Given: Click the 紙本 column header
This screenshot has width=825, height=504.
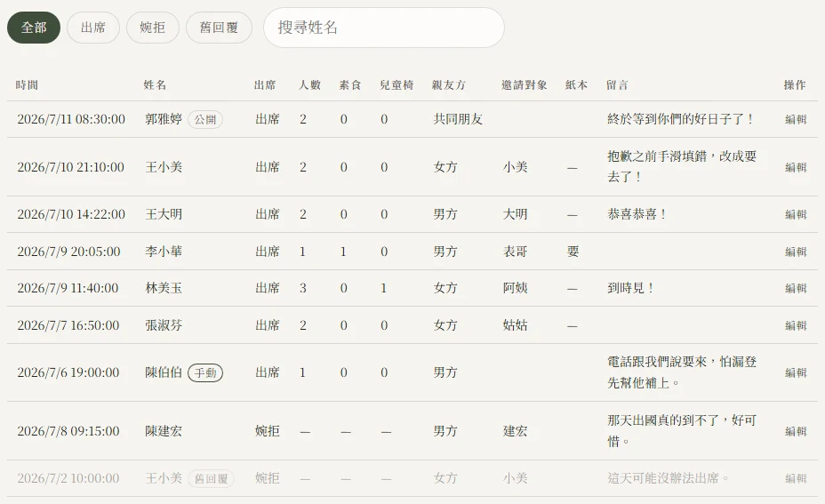Looking at the screenshot, I should pyautogui.click(x=576, y=85).
